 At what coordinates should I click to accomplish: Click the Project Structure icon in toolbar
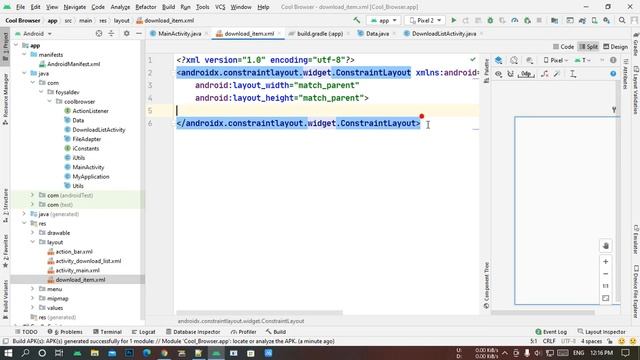pyautogui.click(x=554, y=20)
